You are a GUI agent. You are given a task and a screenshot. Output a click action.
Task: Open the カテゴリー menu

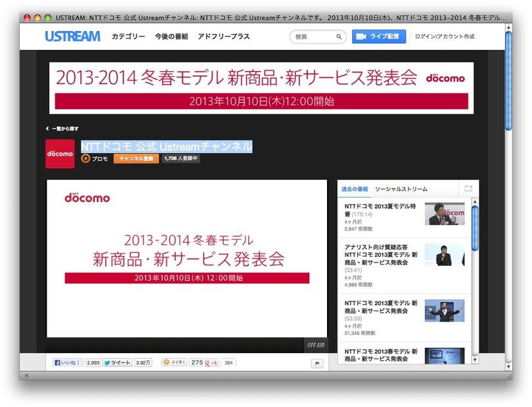[x=128, y=36]
